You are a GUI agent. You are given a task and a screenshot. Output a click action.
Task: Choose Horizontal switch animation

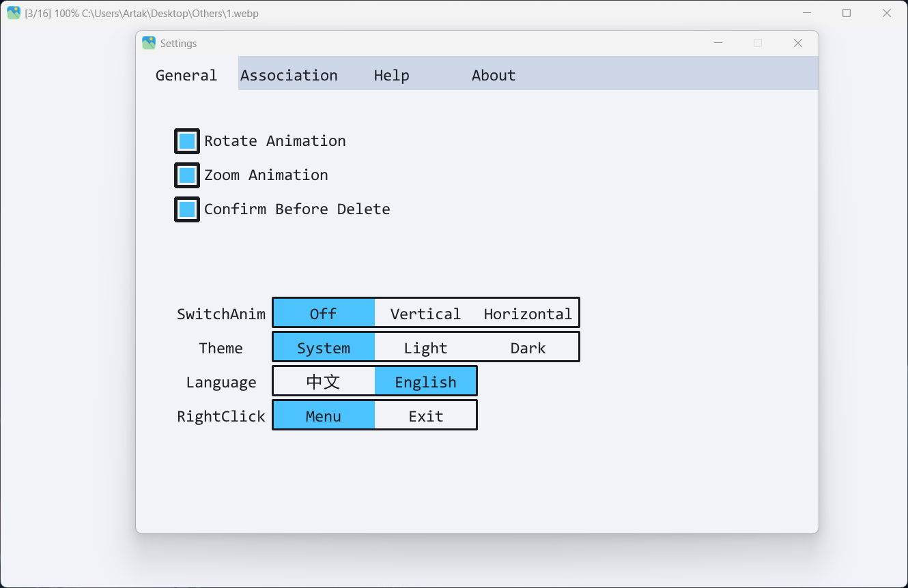pos(528,314)
